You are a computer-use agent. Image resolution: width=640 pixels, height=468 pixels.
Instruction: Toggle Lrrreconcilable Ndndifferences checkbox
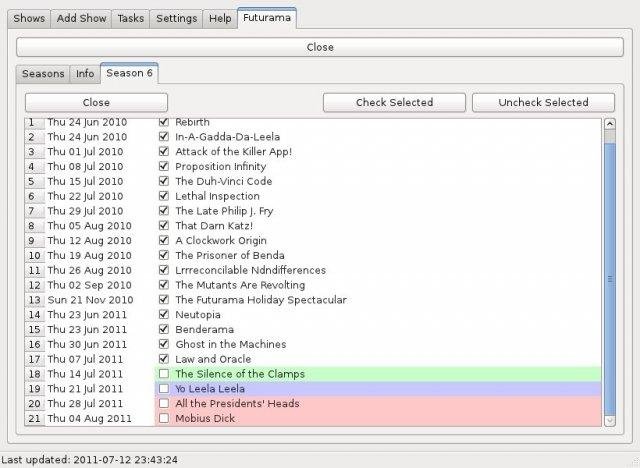click(x=164, y=270)
